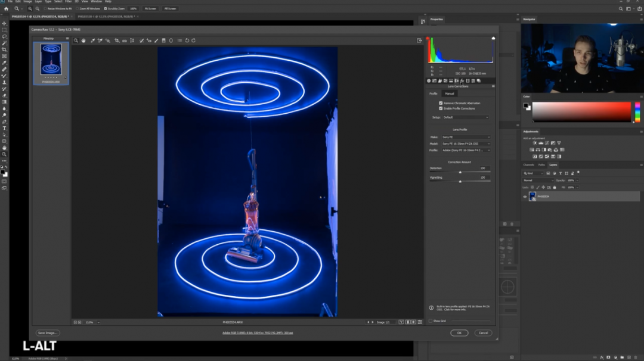Click the Cancel button in Camera Raw

tap(484, 332)
